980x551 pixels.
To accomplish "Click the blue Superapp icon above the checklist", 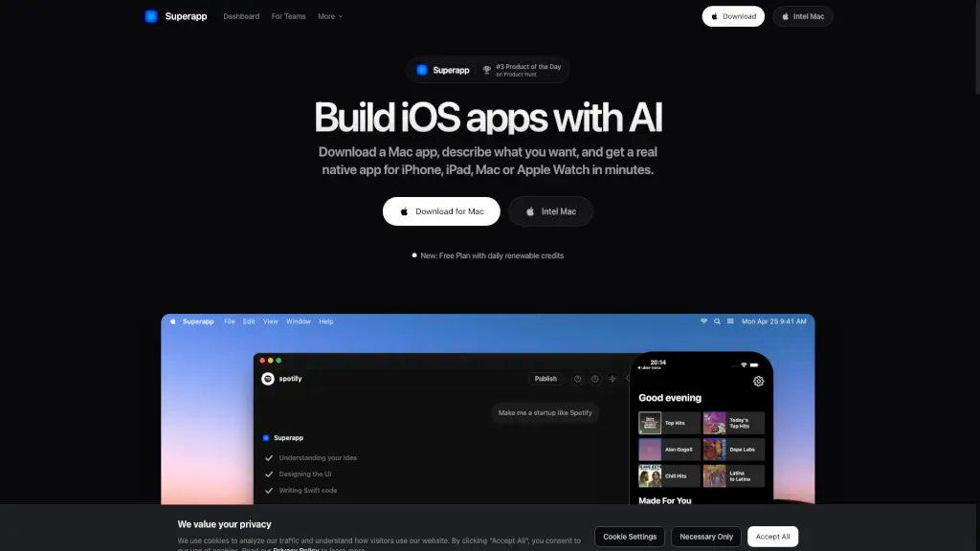I will [x=266, y=438].
